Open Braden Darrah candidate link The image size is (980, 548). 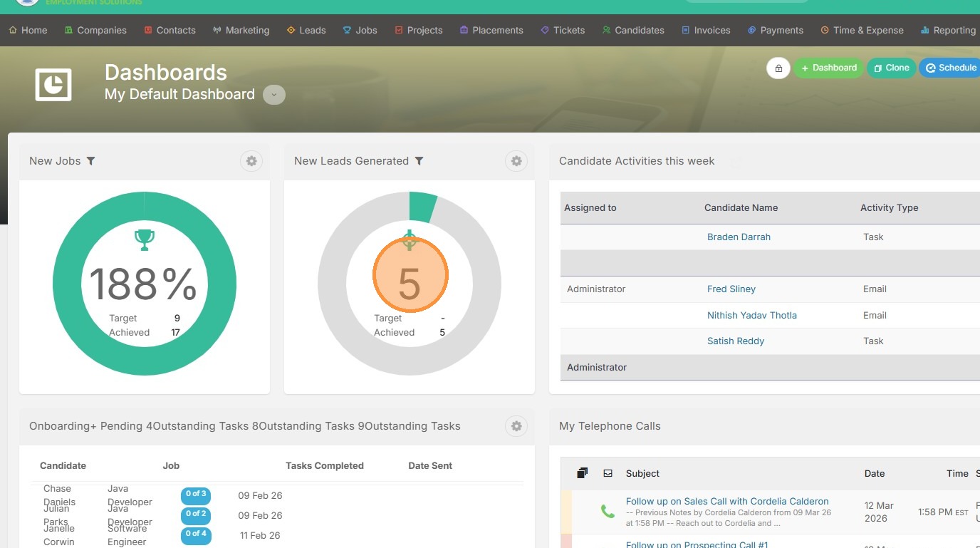coord(739,237)
